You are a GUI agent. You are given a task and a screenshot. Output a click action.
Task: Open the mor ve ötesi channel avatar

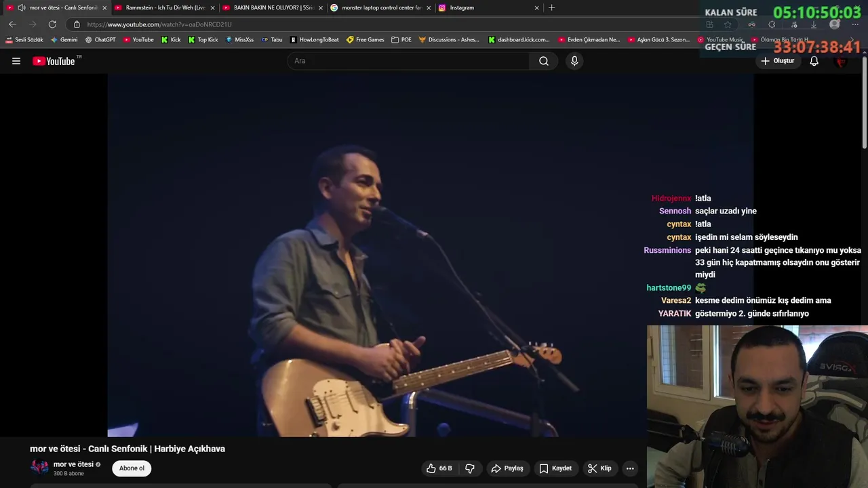pos(39,468)
